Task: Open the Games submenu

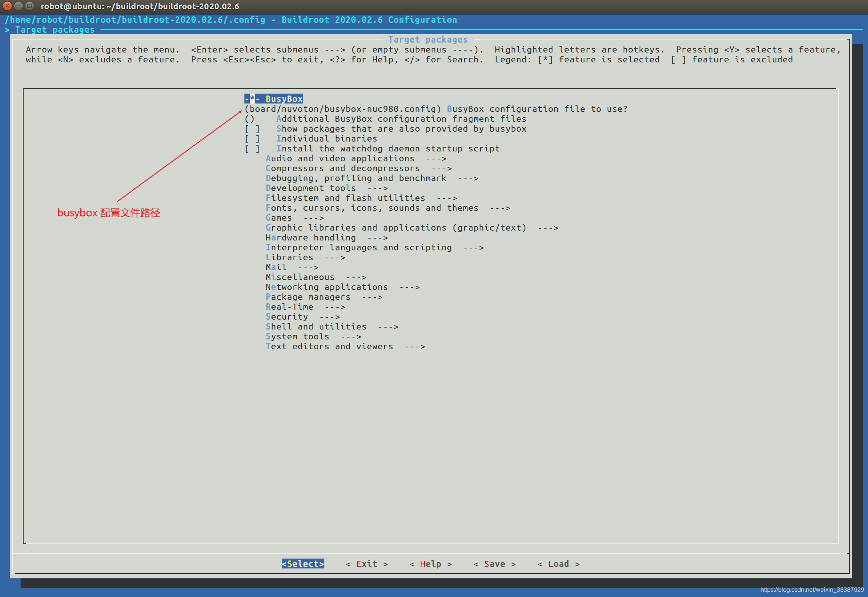Action: (x=295, y=218)
